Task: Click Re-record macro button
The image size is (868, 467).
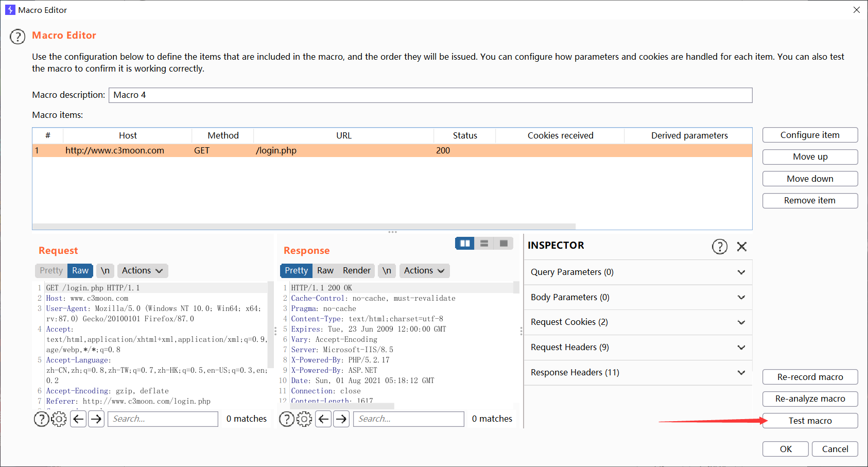Action: (810, 377)
